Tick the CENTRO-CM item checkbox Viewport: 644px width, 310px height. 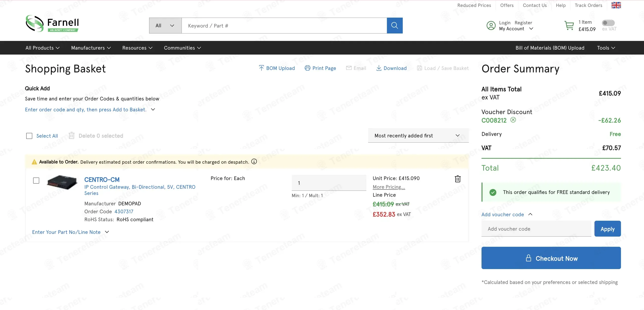point(36,181)
